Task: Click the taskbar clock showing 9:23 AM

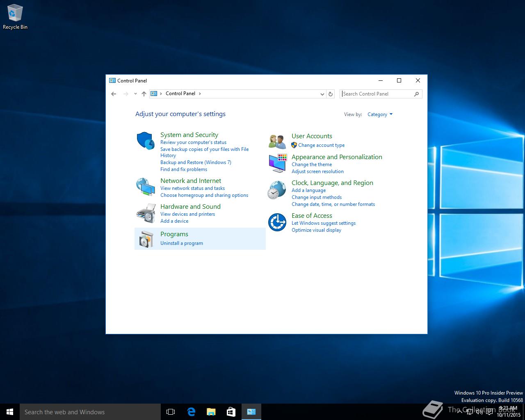Action: 509,412
